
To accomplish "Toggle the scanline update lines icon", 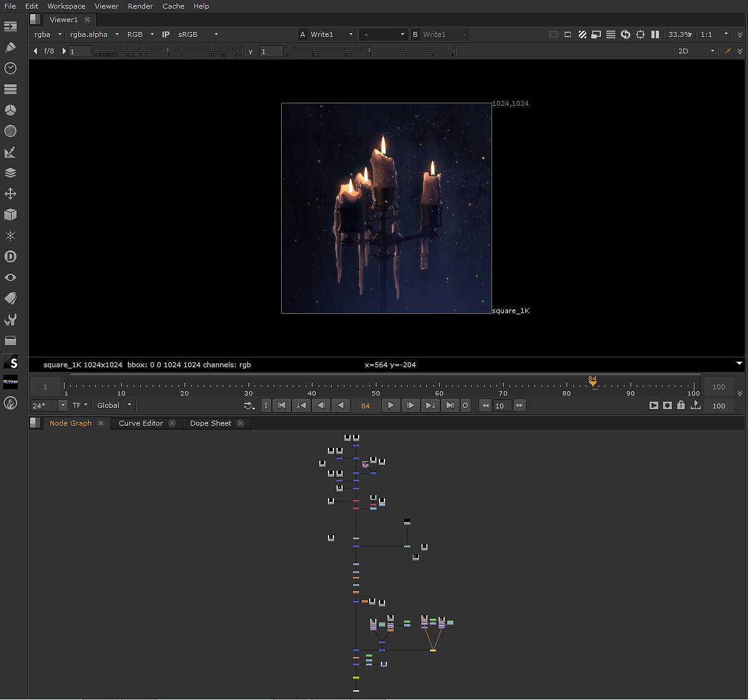I will pos(611,34).
